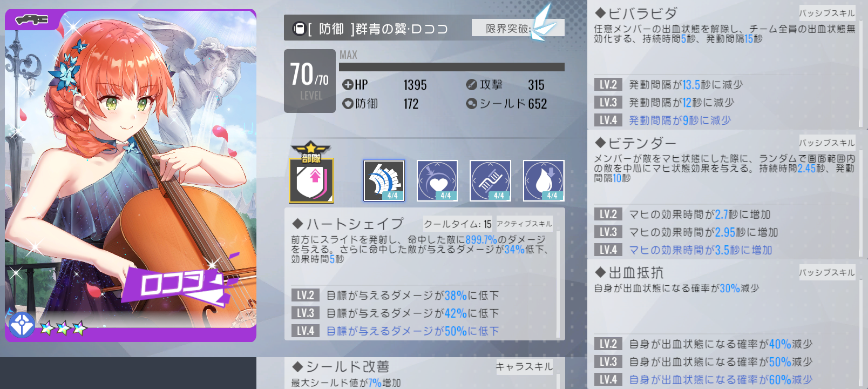Click the MAX experience progress bar

[x=452, y=67]
